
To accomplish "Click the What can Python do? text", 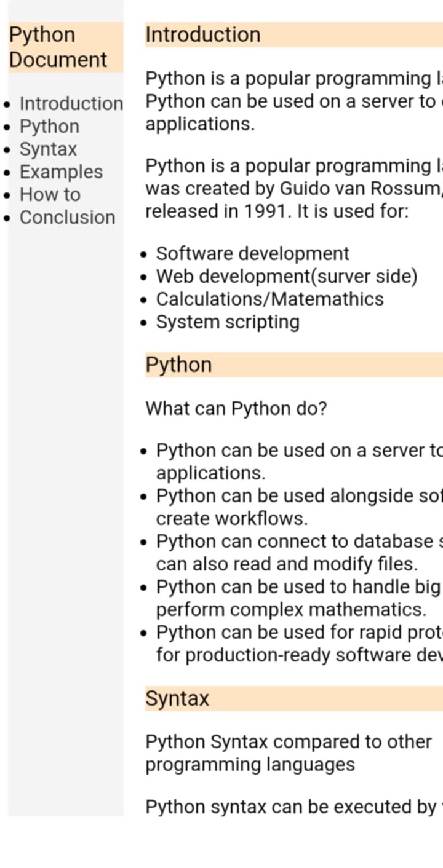I will [236, 408].
